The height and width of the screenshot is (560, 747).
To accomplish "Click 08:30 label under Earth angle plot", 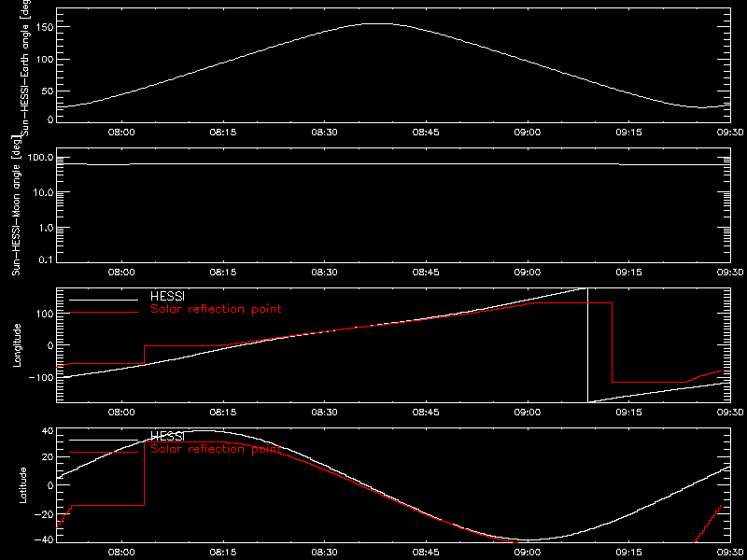I will coord(324,133).
